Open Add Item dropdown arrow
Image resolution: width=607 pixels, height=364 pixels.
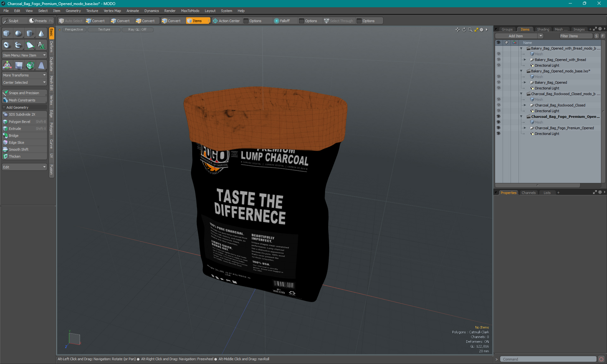click(x=541, y=36)
